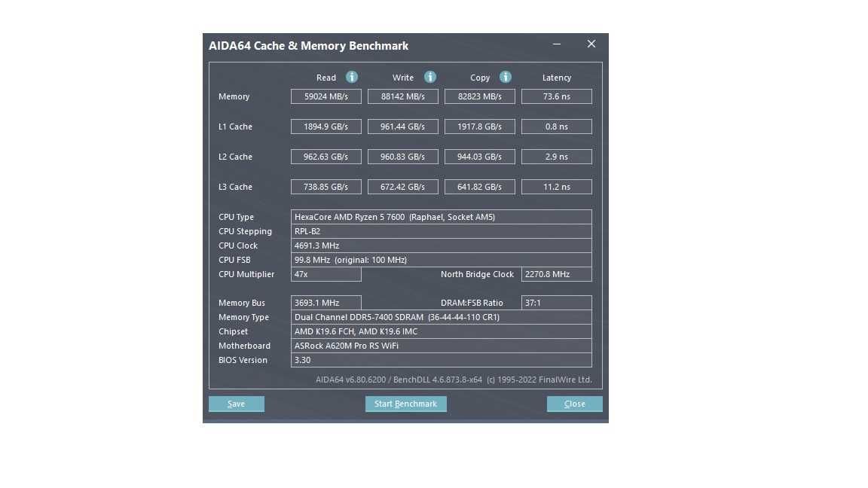The height and width of the screenshot is (488, 868).
Task: Click the window title AIDA64 Cache & Memory Benchmark
Action: [x=308, y=46]
